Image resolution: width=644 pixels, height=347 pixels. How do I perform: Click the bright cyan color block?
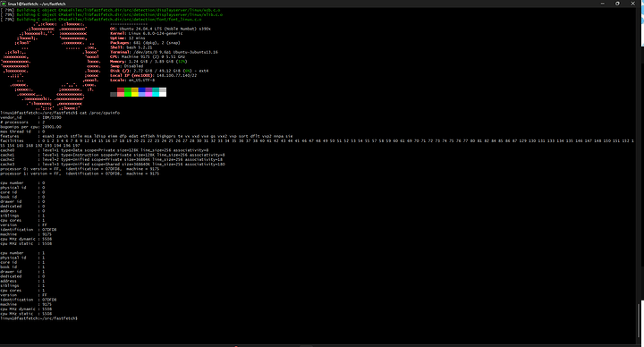156,94
